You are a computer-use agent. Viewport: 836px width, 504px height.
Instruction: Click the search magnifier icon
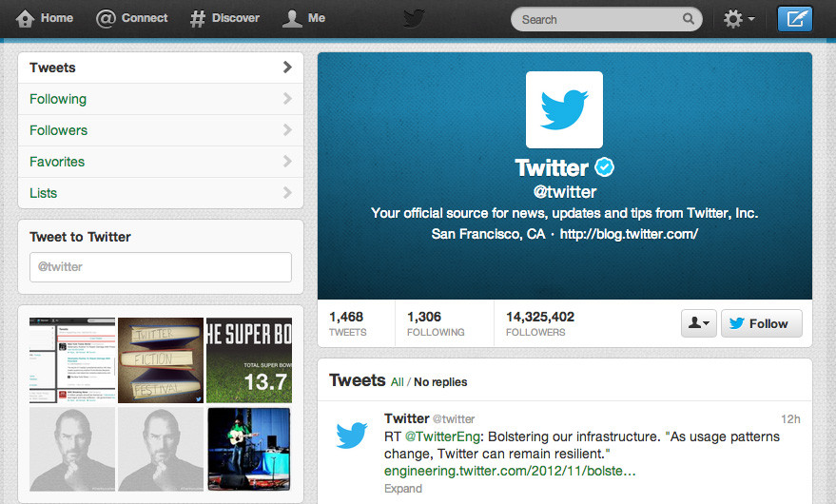pyautogui.click(x=689, y=19)
